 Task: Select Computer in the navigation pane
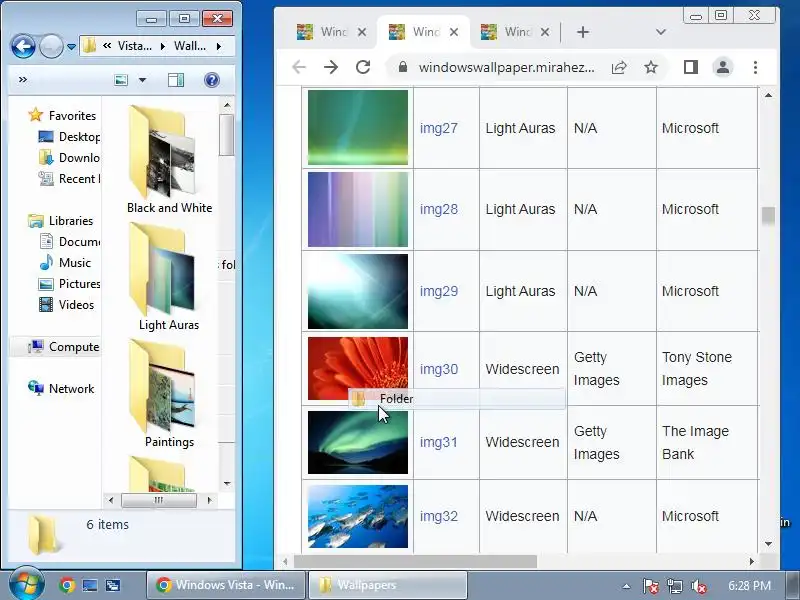point(63,347)
